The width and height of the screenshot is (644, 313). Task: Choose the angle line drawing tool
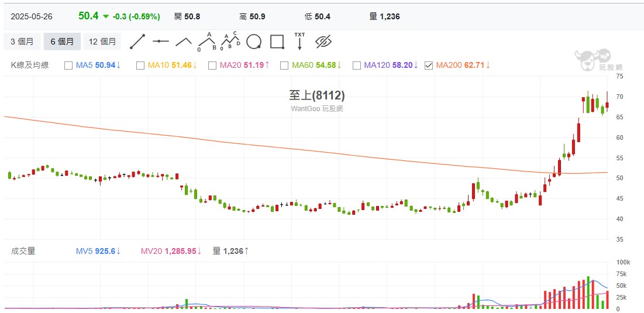(184, 42)
